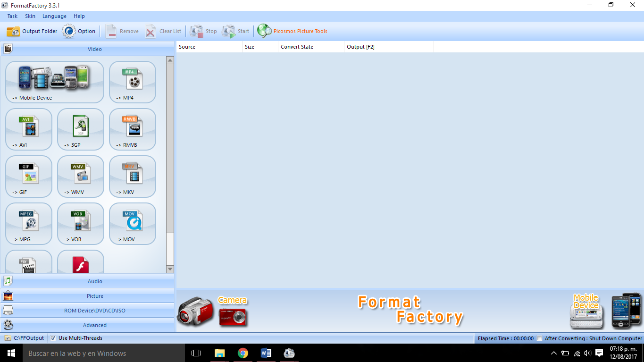Show hidden system tray icons
Screen dimensions: 644x362
pos(554,353)
